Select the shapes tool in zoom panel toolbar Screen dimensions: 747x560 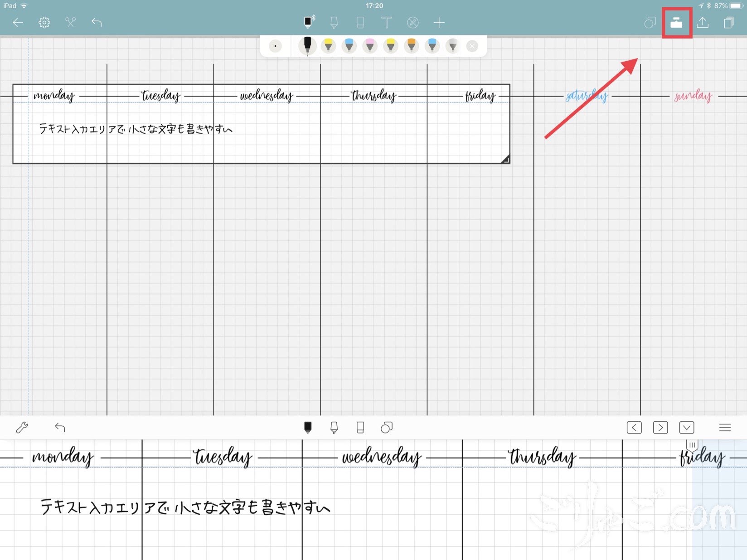coord(387,427)
